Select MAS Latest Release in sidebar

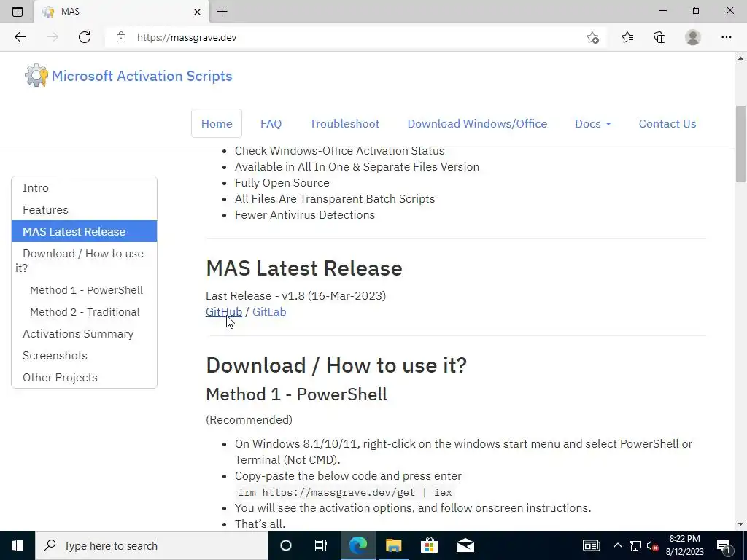tap(84, 231)
